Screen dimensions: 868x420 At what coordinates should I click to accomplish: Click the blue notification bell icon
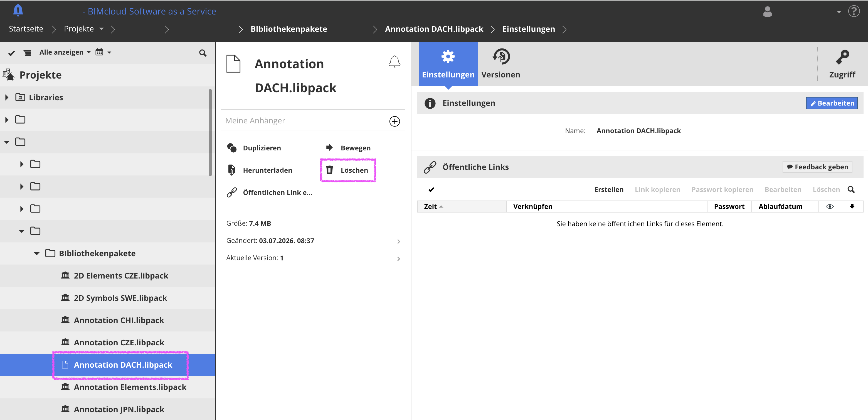pos(18,11)
